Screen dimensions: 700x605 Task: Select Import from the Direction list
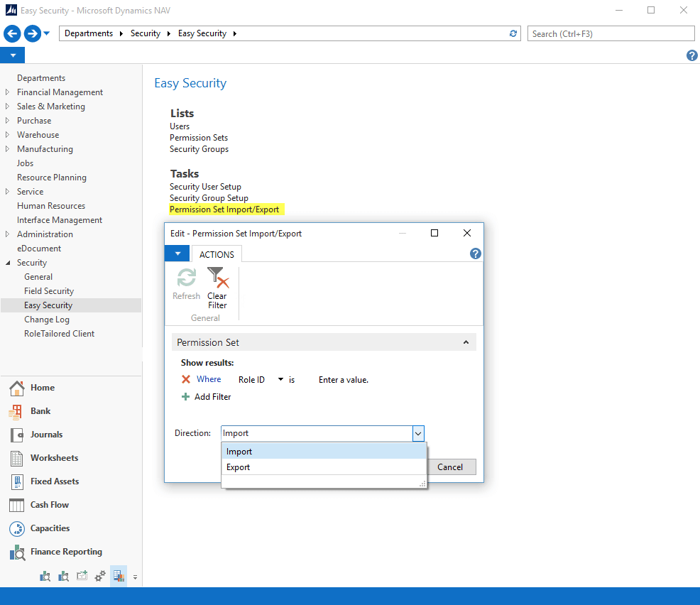click(324, 452)
